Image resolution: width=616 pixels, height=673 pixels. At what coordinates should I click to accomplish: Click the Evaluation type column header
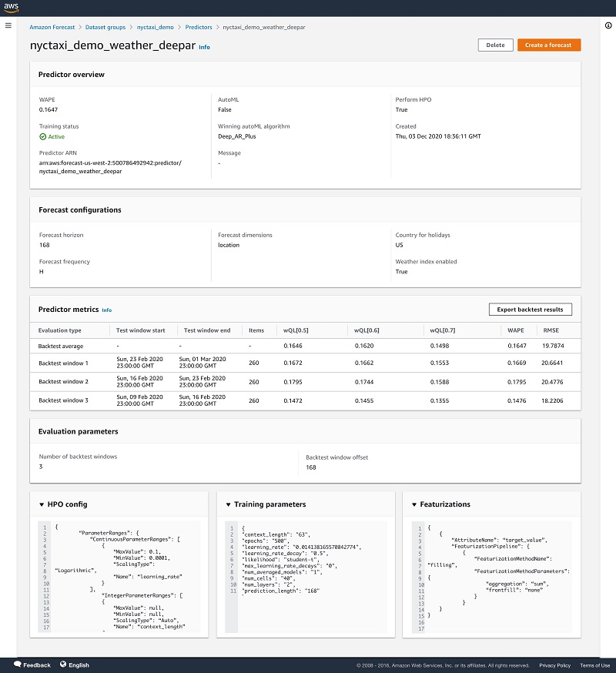click(x=59, y=330)
